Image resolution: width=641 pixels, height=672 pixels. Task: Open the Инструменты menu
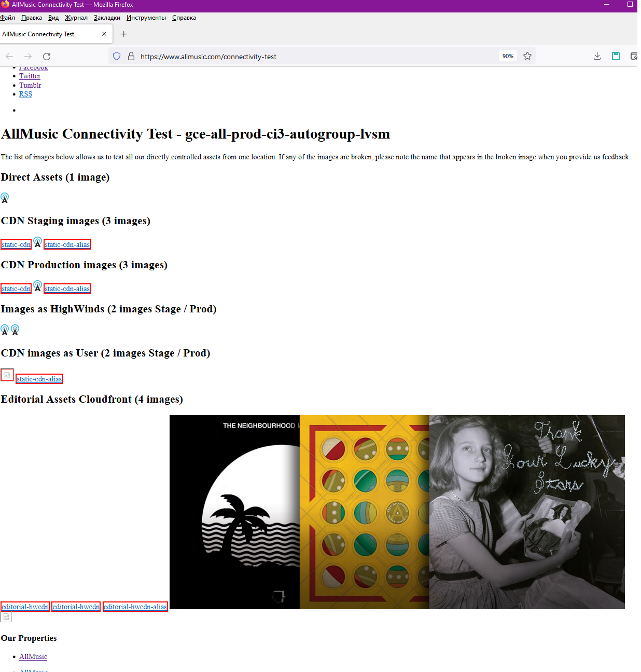point(146,18)
